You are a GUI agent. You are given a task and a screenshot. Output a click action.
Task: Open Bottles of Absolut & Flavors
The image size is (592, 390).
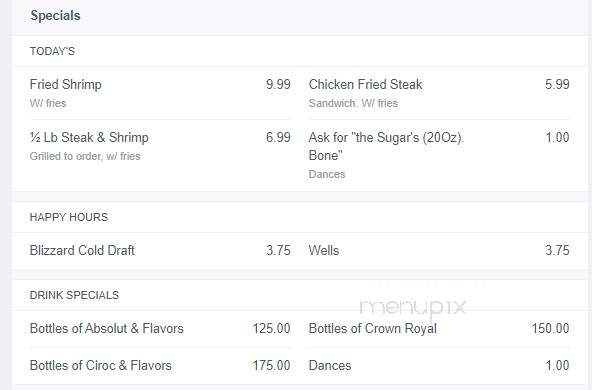click(x=106, y=328)
